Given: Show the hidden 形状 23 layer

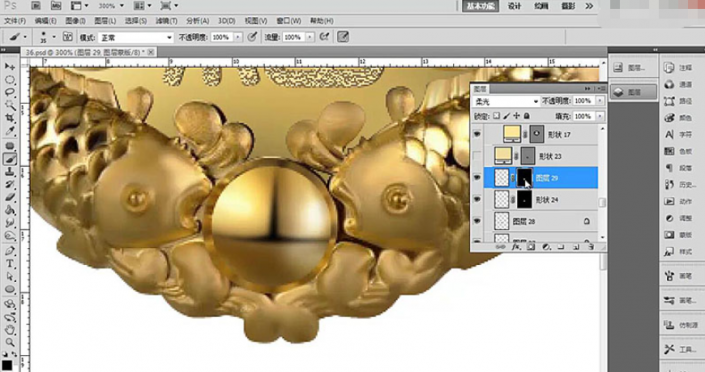Looking at the screenshot, I should [x=477, y=156].
